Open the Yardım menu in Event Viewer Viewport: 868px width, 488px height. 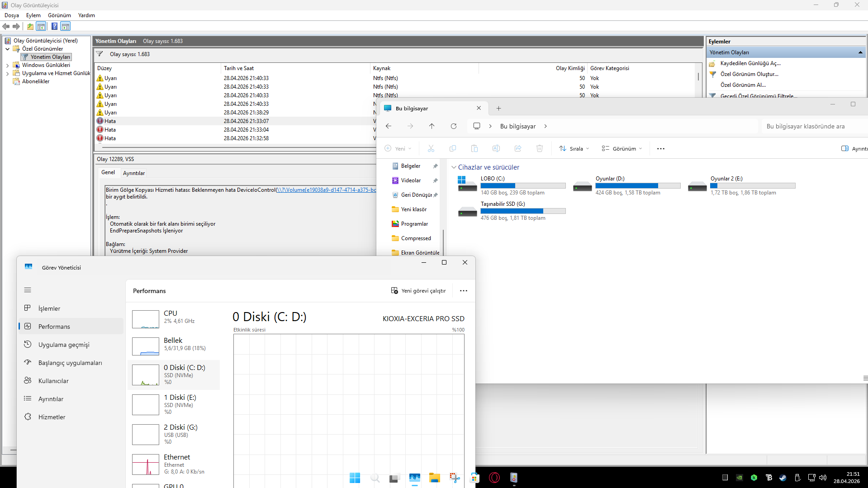point(86,15)
